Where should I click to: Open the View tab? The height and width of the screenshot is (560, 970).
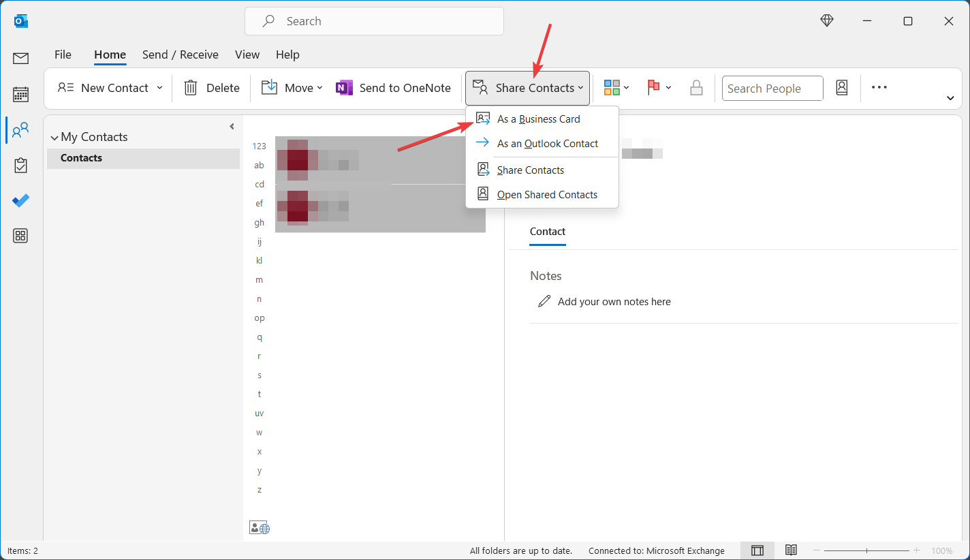(x=247, y=55)
